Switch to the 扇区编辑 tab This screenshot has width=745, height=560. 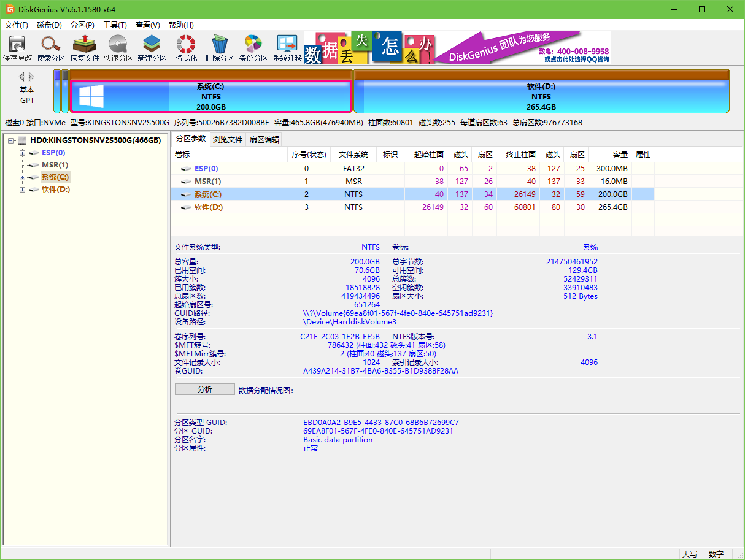264,139
